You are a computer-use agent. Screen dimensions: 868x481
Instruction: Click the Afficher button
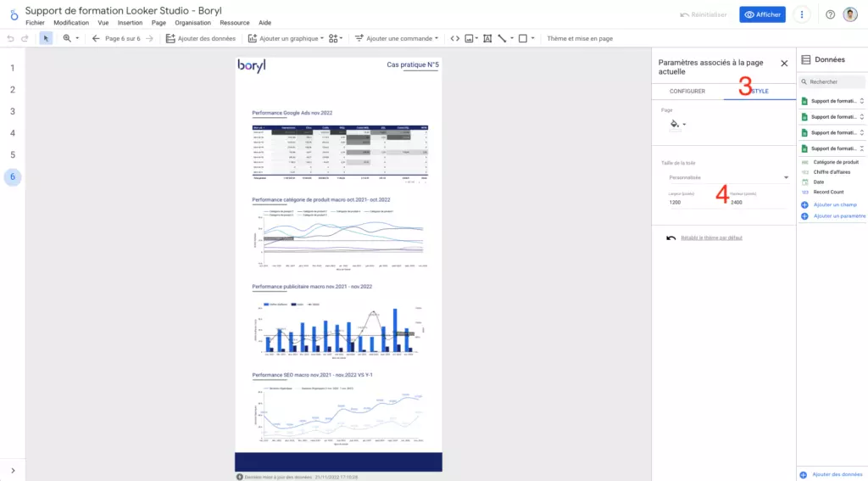(x=762, y=15)
